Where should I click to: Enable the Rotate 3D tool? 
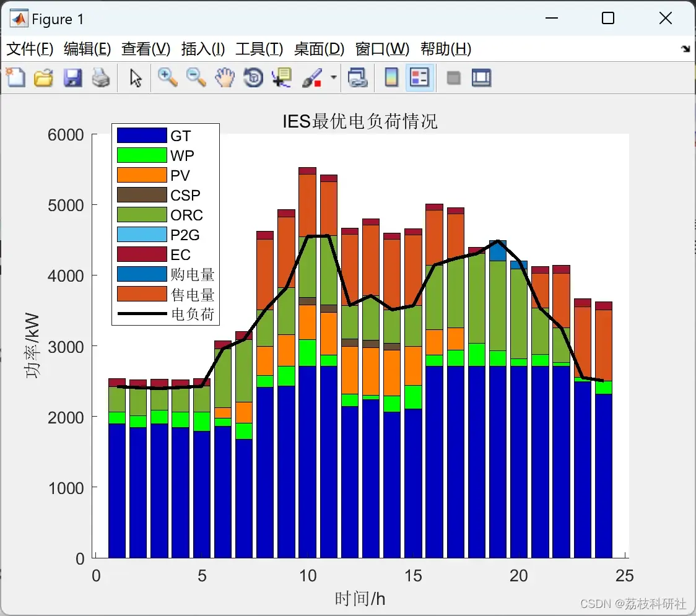(x=253, y=77)
